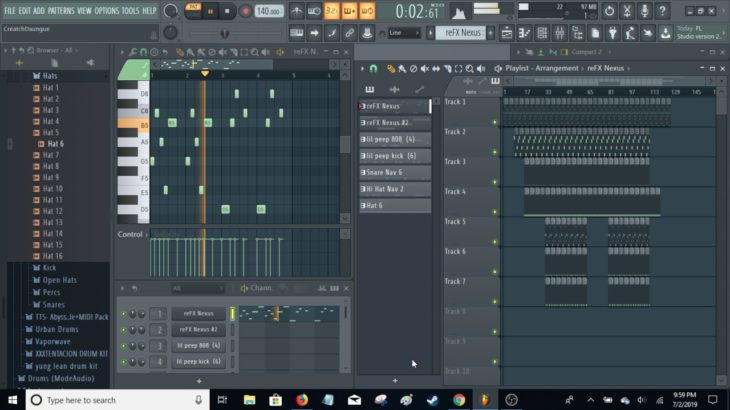Mute reFX Nexus channel green light
This screenshot has width=730, height=410.
pyautogui.click(x=123, y=314)
